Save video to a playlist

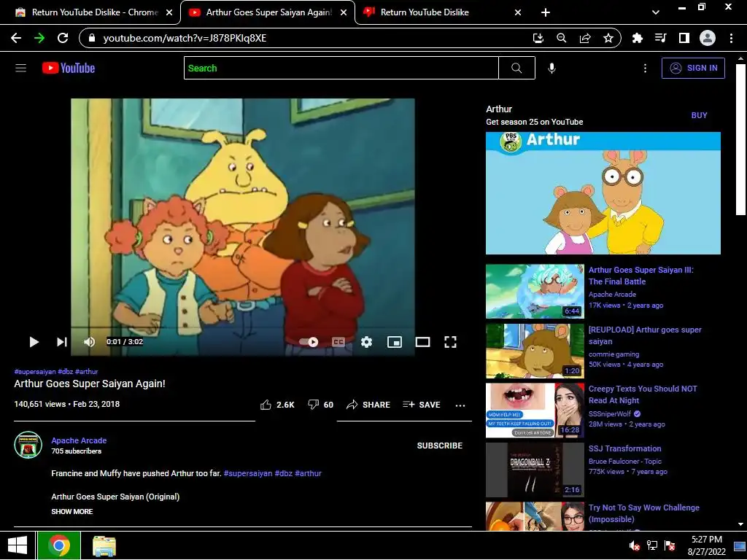coord(422,405)
